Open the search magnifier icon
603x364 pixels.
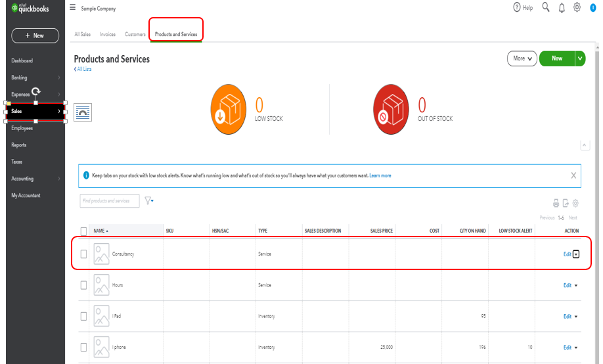(546, 7)
